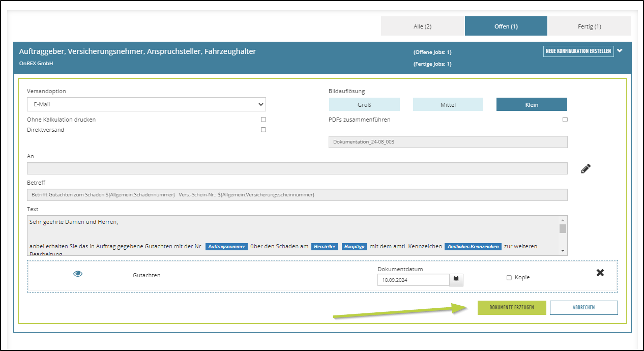Collapse section with header chevron arrow
The image size is (644, 351).
click(x=620, y=51)
